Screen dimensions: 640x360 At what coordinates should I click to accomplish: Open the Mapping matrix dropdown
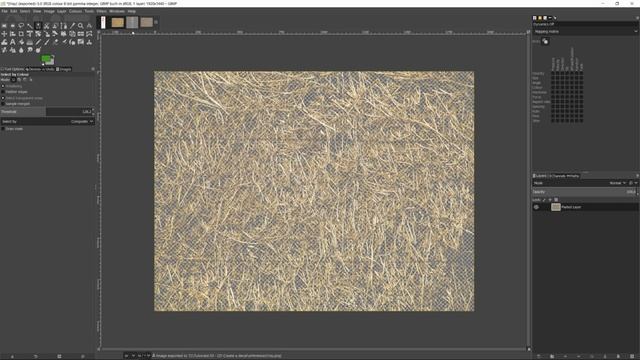click(585, 31)
